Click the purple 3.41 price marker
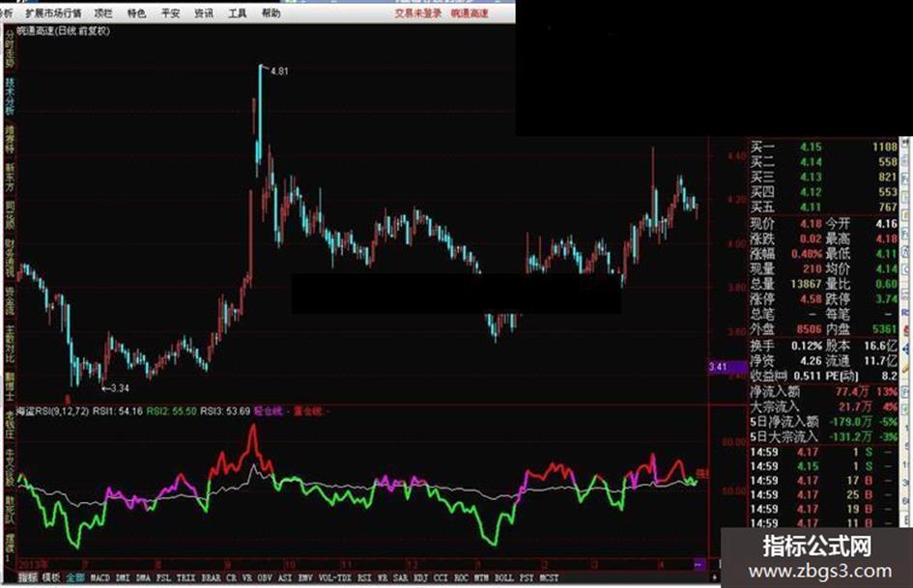This screenshot has height=588, width=913. pyautogui.click(x=727, y=366)
